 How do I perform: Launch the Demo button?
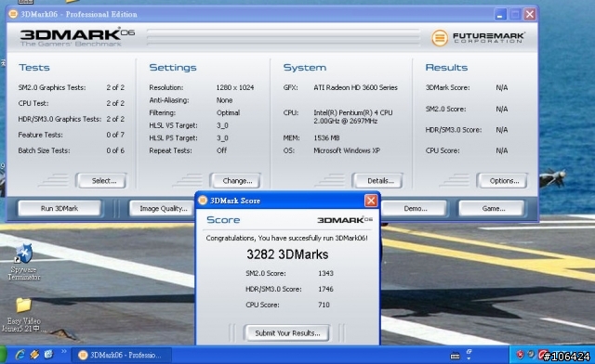point(415,209)
